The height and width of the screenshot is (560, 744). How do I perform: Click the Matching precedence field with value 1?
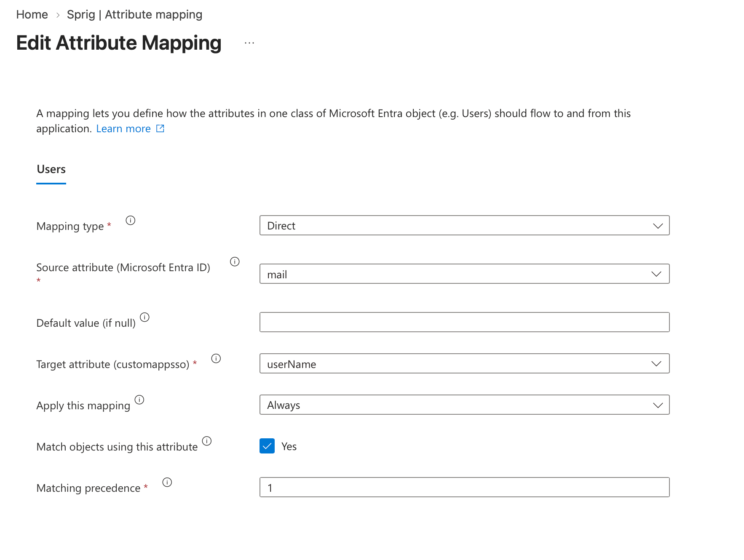coord(464,487)
